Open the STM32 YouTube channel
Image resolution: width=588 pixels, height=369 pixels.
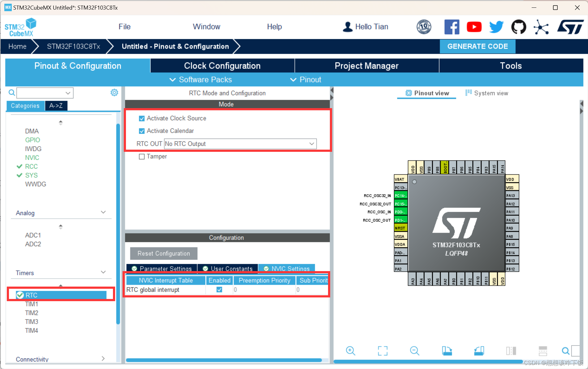pyautogui.click(x=474, y=27)
